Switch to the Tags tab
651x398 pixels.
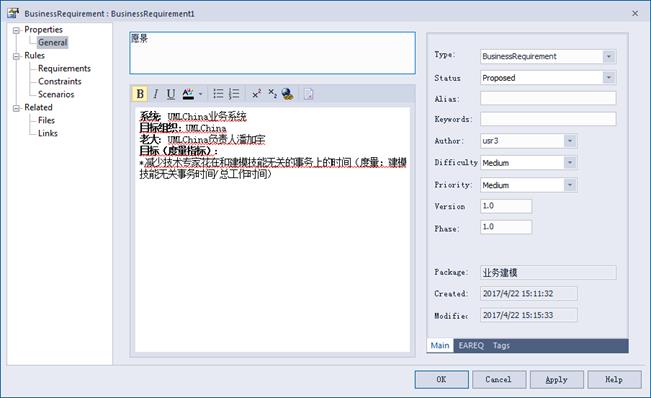[x=501, y=345]
